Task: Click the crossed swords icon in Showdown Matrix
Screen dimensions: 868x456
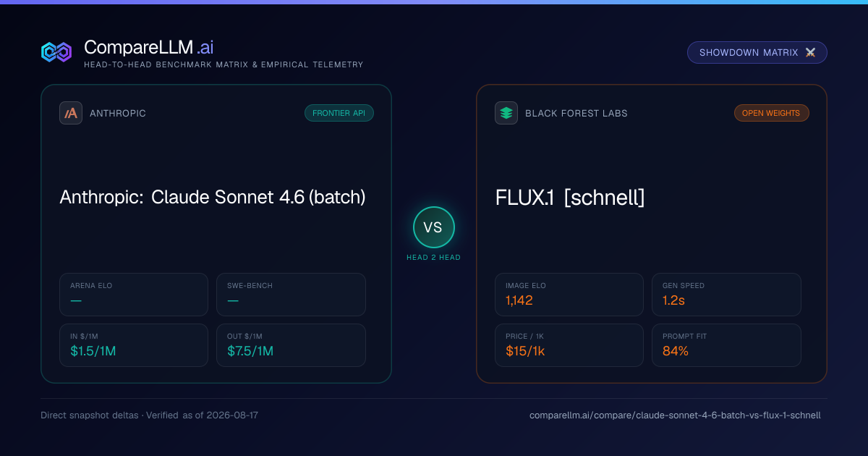Action: coord(810,53)
